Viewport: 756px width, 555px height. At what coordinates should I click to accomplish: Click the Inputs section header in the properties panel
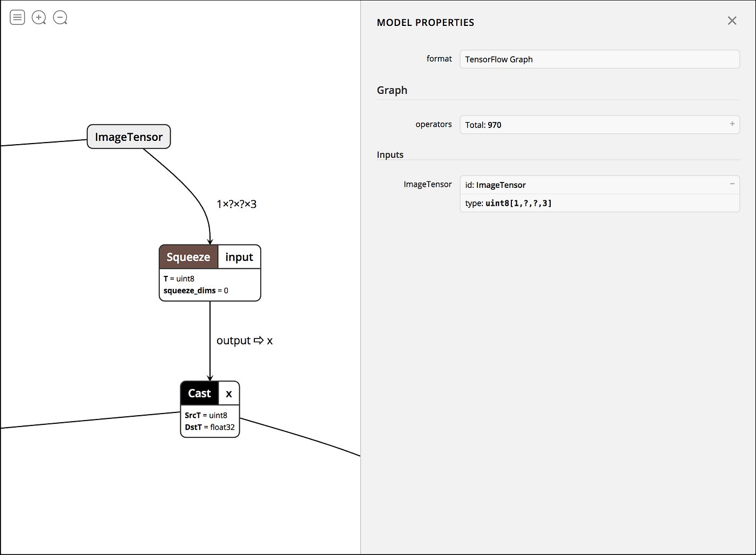(x=390, y=154)
